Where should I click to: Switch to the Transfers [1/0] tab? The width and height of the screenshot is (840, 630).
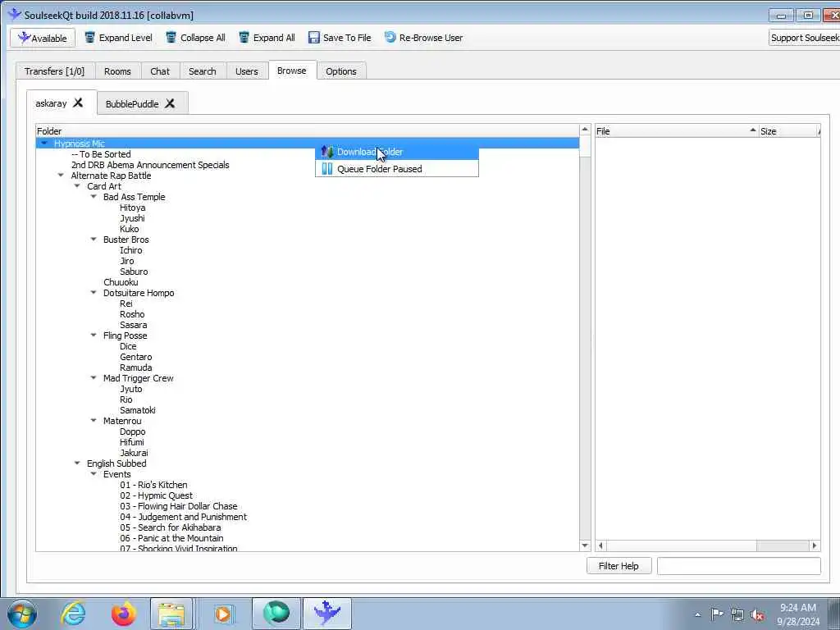click(55, 71)
